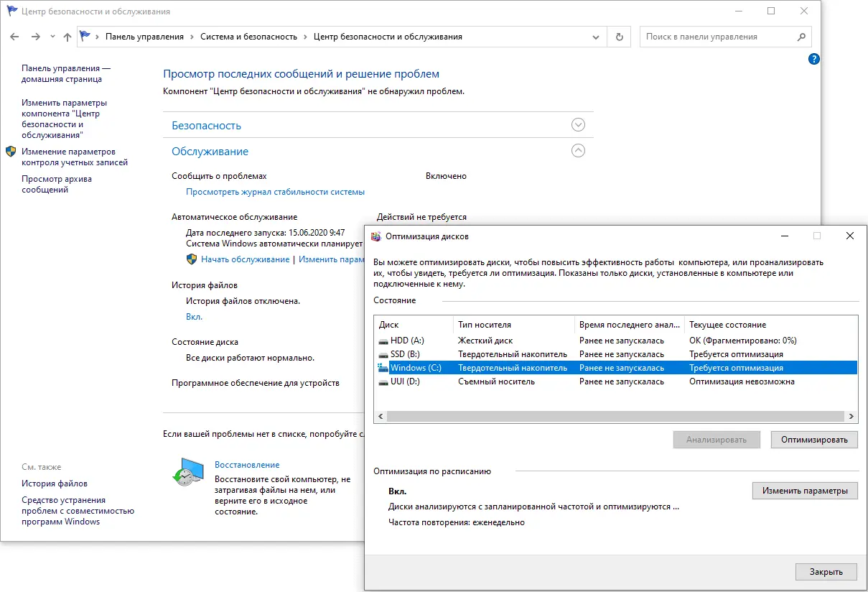This screenshot has height=592, width=868.
Task: Click 'ОК (Фрагментировано: 0%)' status cell
Action: pyautogui.click(x=742, y=341)
